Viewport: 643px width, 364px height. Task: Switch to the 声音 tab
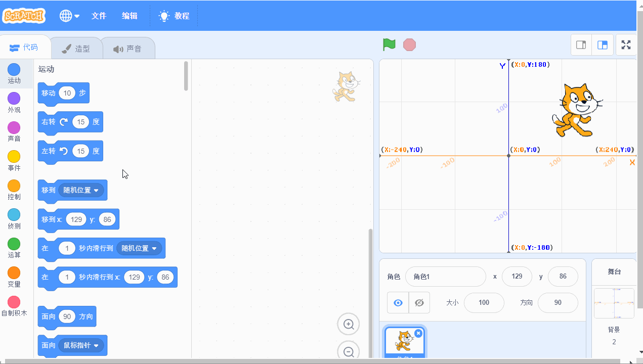click(127, 49)
